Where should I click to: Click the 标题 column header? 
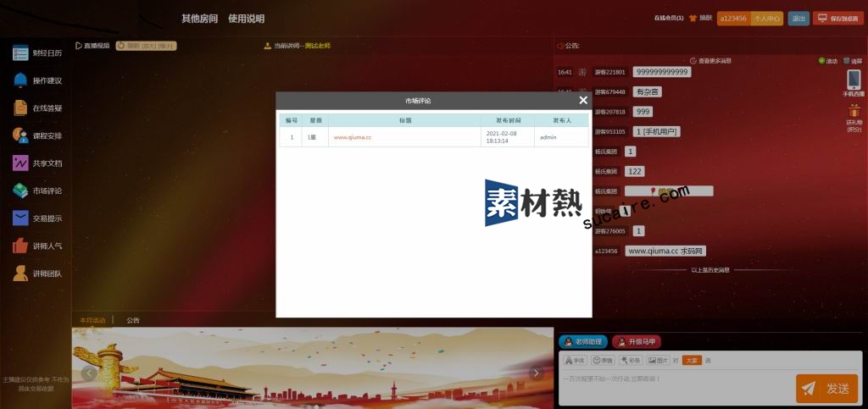[404, 120]
